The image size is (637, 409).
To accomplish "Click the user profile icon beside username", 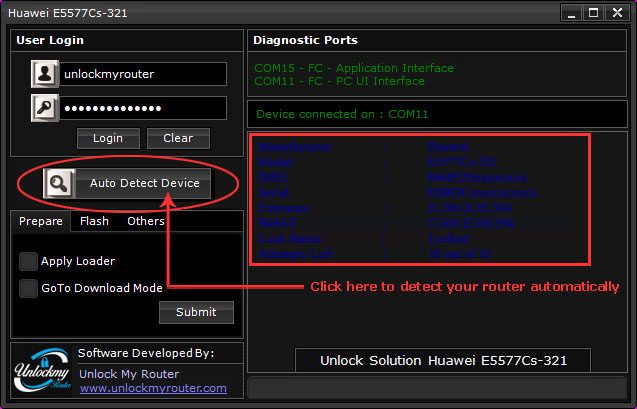I will pos(45,74).
